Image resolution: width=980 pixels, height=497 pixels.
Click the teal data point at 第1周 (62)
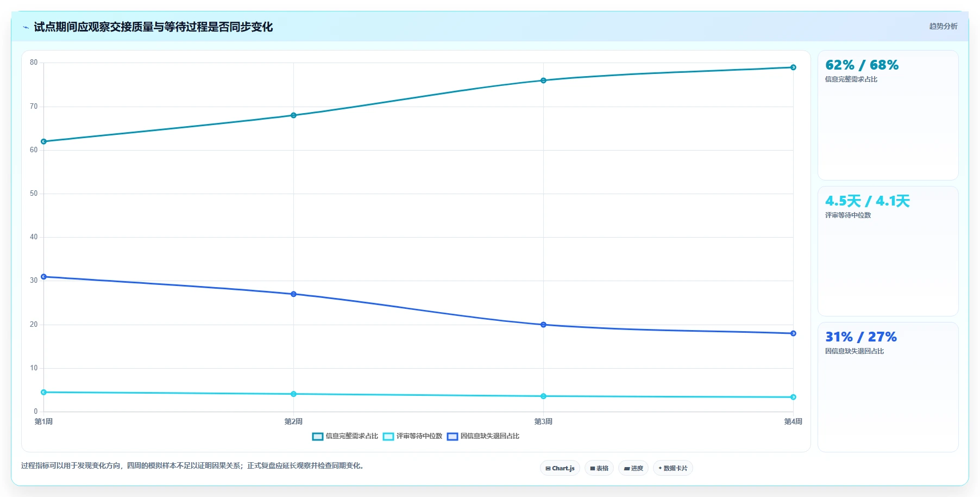tap(44, 141)
